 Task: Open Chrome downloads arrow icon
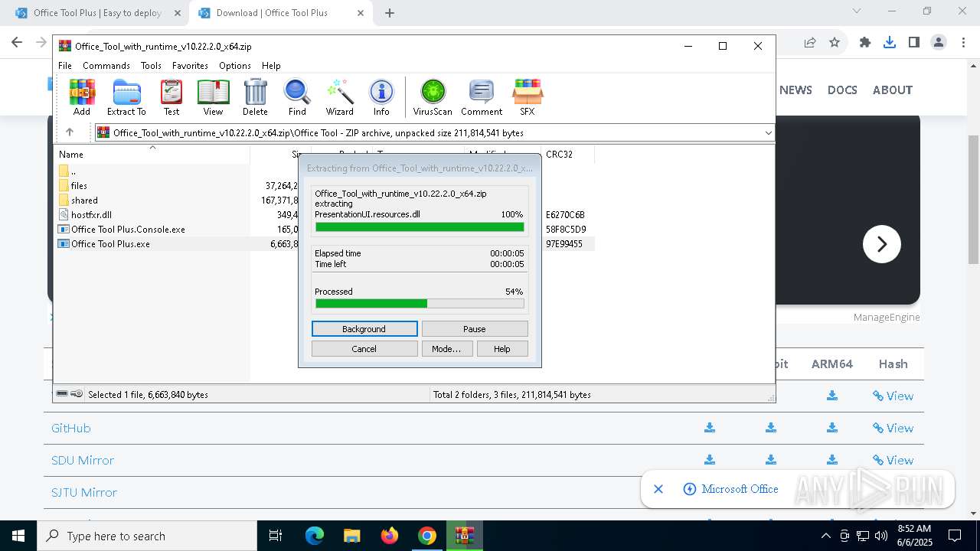[890, 43]
